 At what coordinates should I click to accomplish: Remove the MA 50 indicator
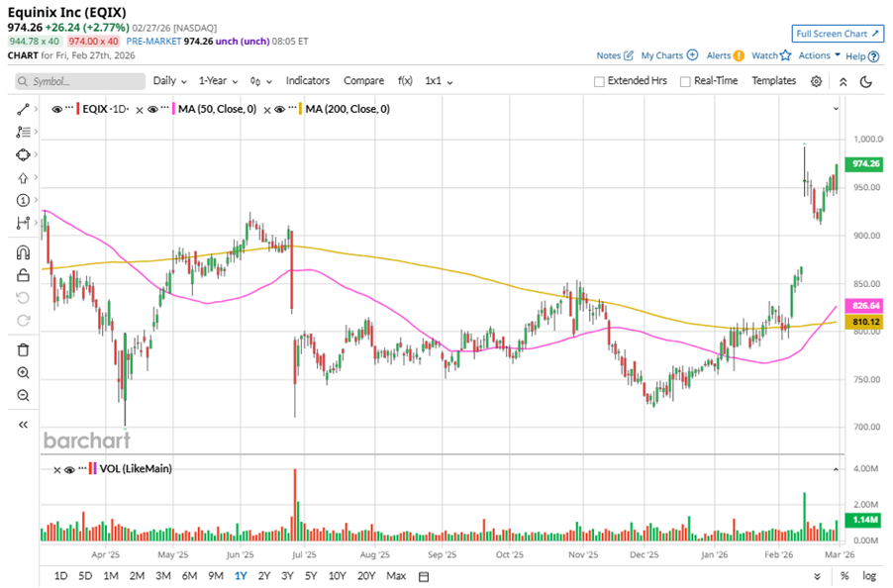click(140, 110)
